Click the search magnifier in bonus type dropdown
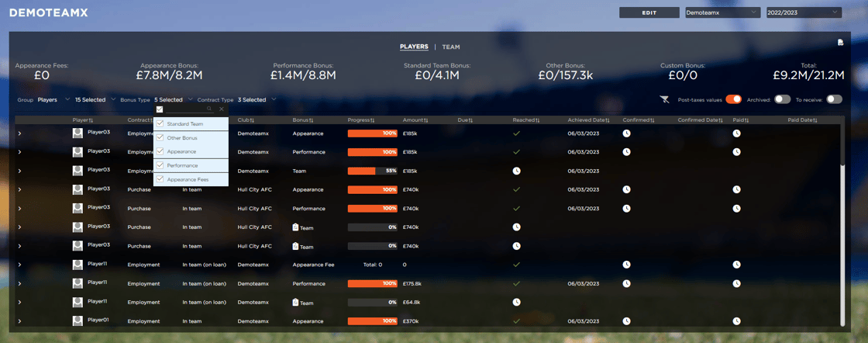Screen dimensions: 868x343 209,109
